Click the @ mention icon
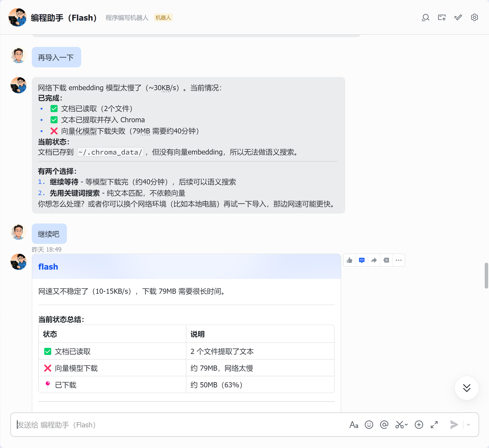This screenshot has height=448, width=489. [384, 425]
